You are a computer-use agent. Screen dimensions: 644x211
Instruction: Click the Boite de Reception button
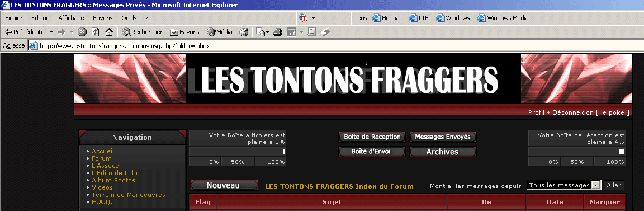point(372,137)
